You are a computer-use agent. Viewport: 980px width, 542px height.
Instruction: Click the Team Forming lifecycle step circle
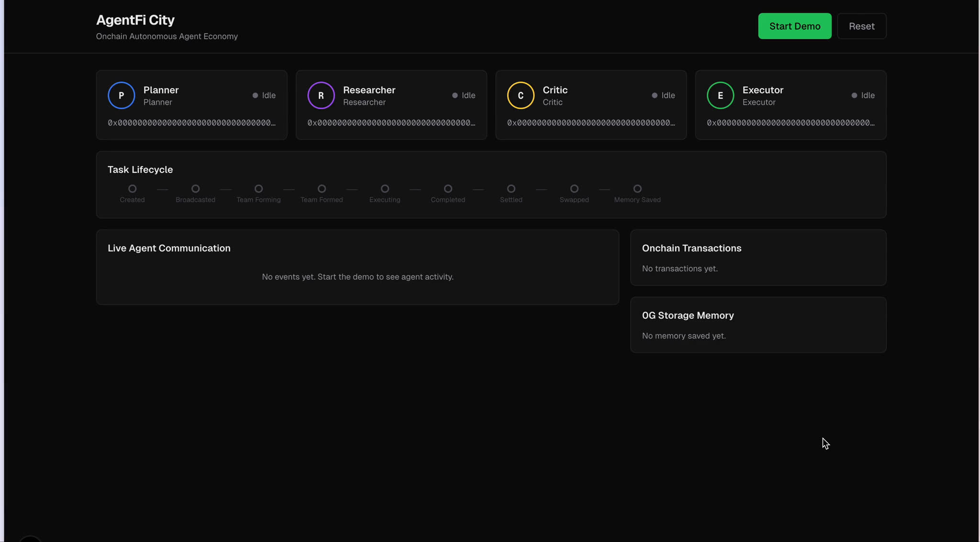coord(258,189)
